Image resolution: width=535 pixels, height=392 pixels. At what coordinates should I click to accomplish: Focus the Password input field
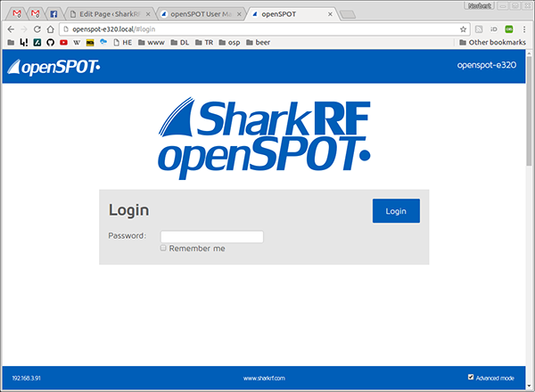tap(212, 237)
